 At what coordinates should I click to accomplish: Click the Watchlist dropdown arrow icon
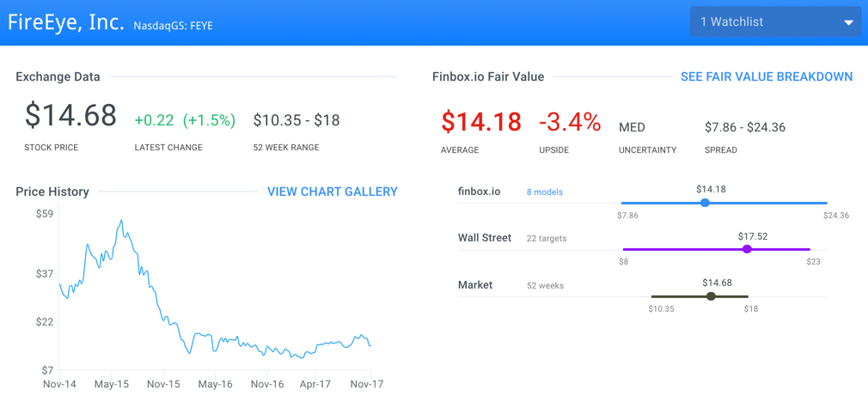848,22
